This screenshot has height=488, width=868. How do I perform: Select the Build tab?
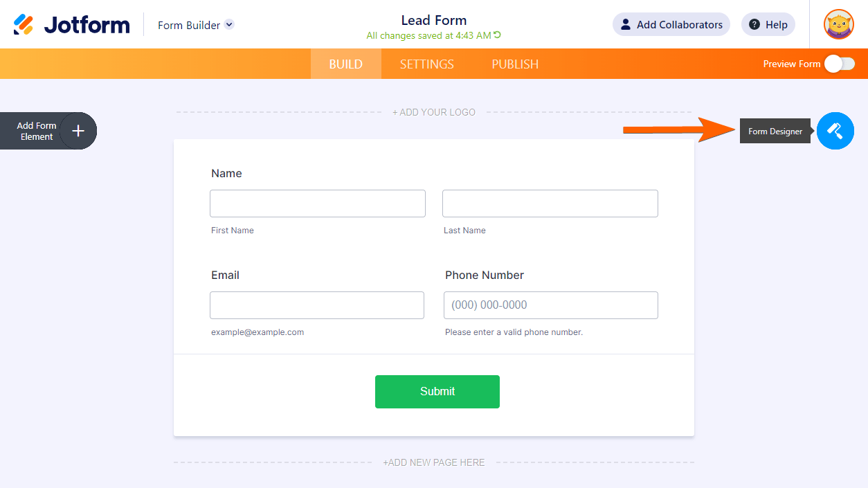click(x=345, y=64)
